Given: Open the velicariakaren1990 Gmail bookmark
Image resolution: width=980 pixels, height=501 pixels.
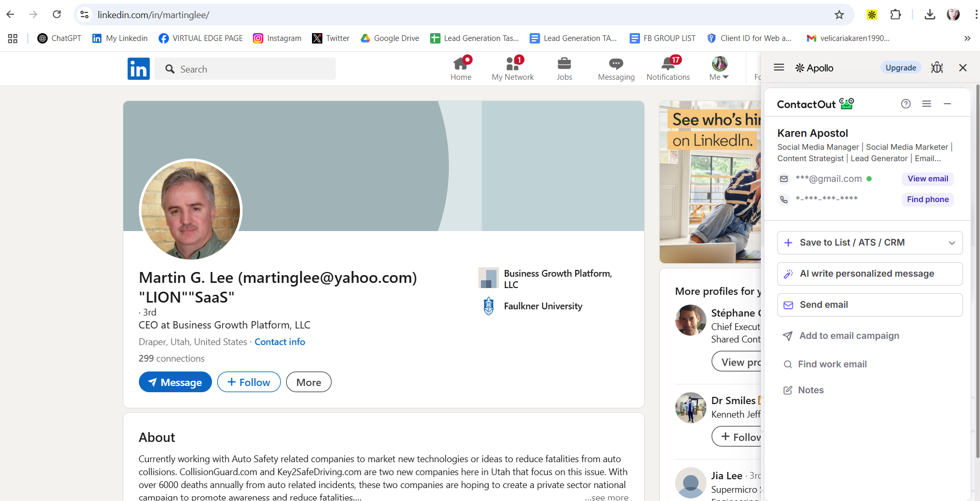Looking at the screenshot, I should 848,38.
